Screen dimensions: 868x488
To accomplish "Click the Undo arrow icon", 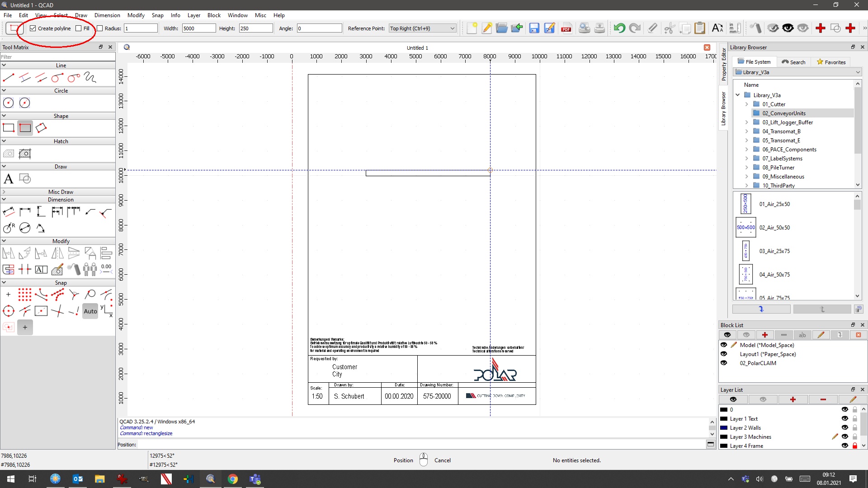I will click(619, 28).
